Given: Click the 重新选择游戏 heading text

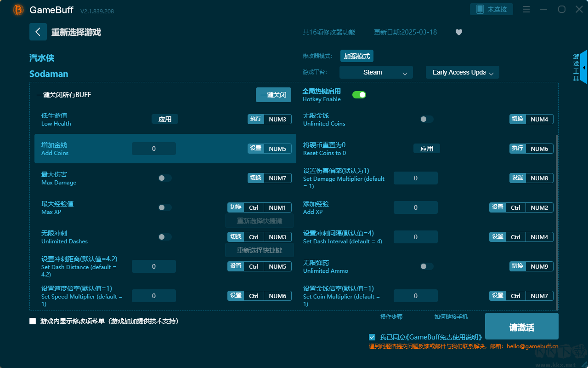Looking at the screenshot, I should 76,32.
